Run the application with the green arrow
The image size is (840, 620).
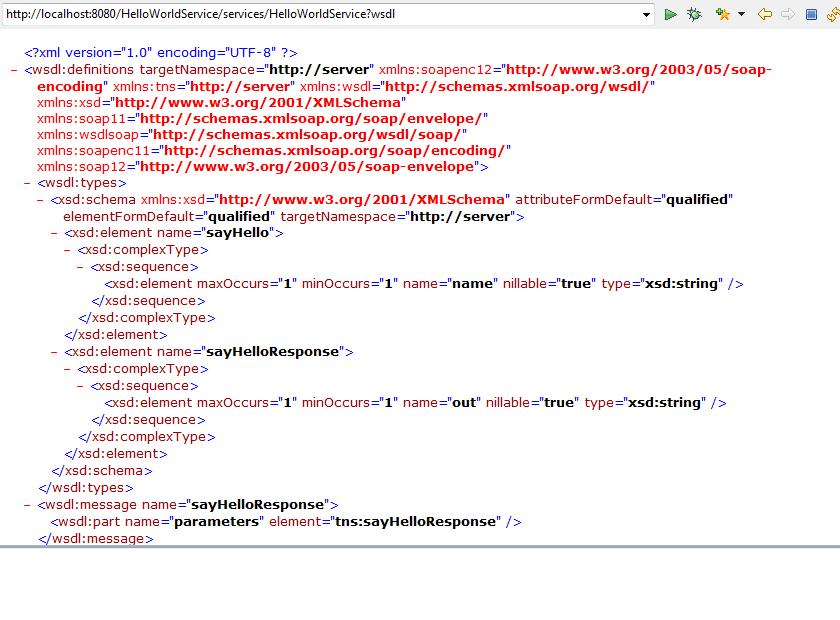click(x=670, y=14)
